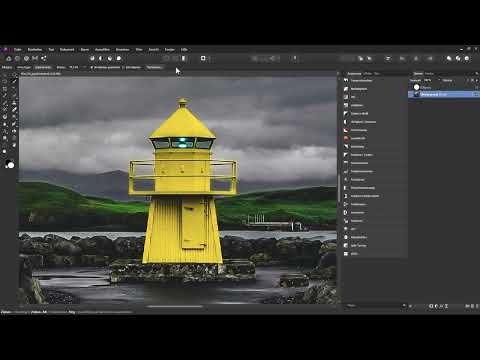Apply Auto Contrast from the toolbar
This screenshot has height=360, width=480.
click(101, 58)
